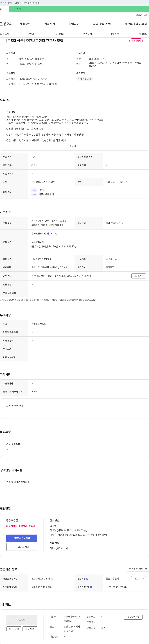Expand 직무내용 with the 더보기 button
The width and height of the screenshot is (149, 644).
click(74, 146)
